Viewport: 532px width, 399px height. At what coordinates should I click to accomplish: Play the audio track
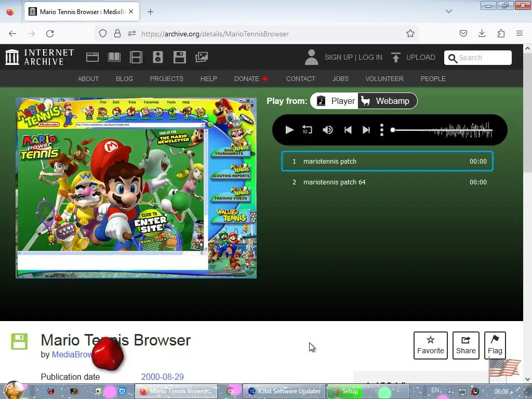click(x=289, y=130)
